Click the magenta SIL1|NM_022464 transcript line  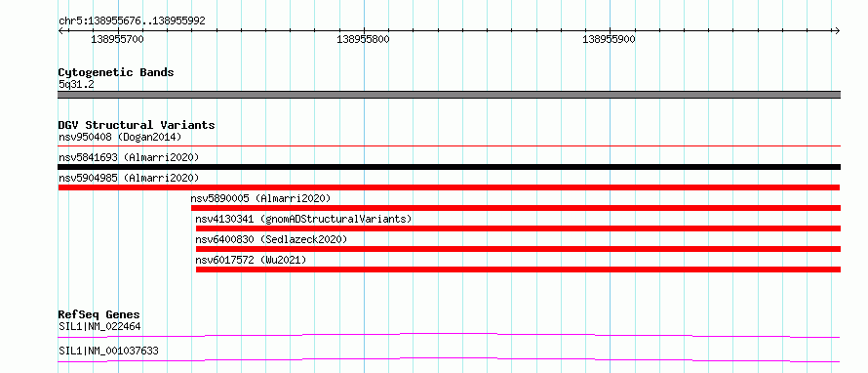(449, 335)
